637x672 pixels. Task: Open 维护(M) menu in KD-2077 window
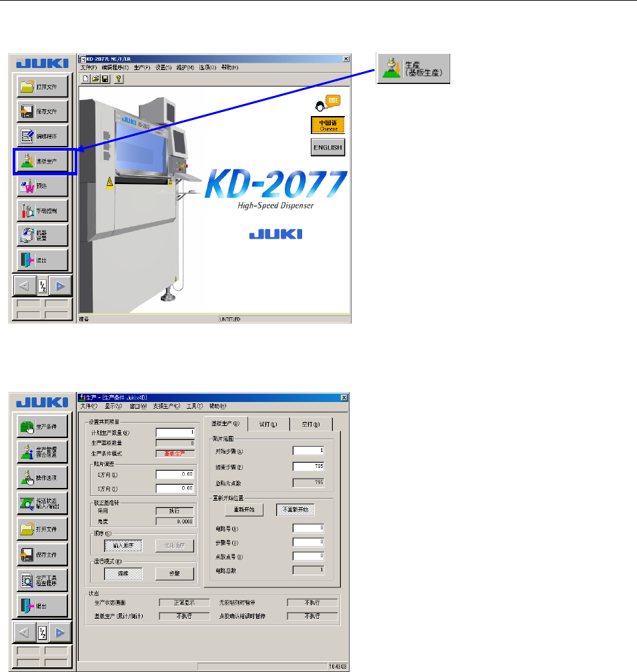(x=185, y=67)
